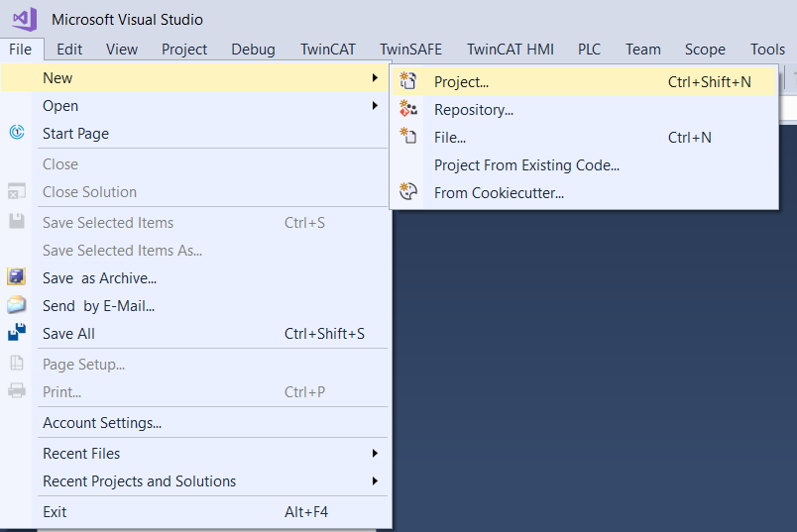This screenshot has height=532, width=797.
Task: Click the Visual Studio logo icon
Action: (x=25, y=19)
